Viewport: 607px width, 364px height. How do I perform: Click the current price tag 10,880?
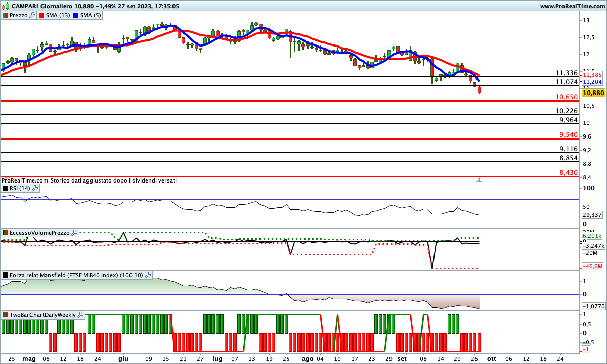[593, 93]
